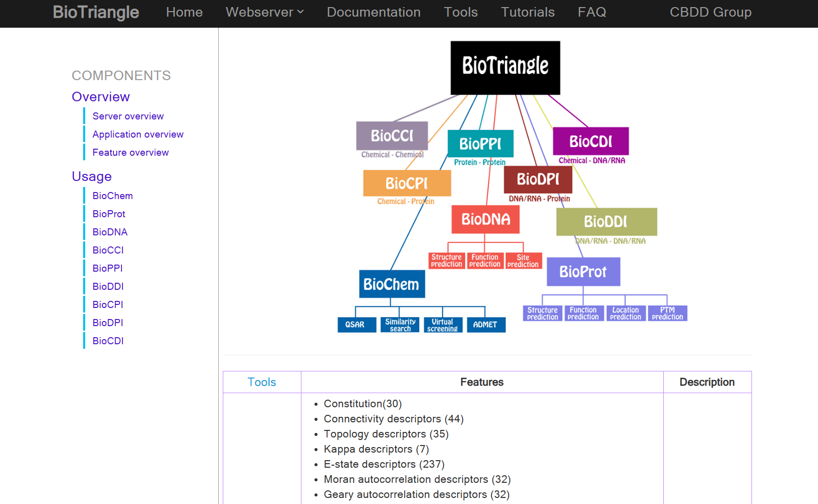Open Feature overview in sidebar
Viewport: 818px width, 504px height.
(131, 153)
